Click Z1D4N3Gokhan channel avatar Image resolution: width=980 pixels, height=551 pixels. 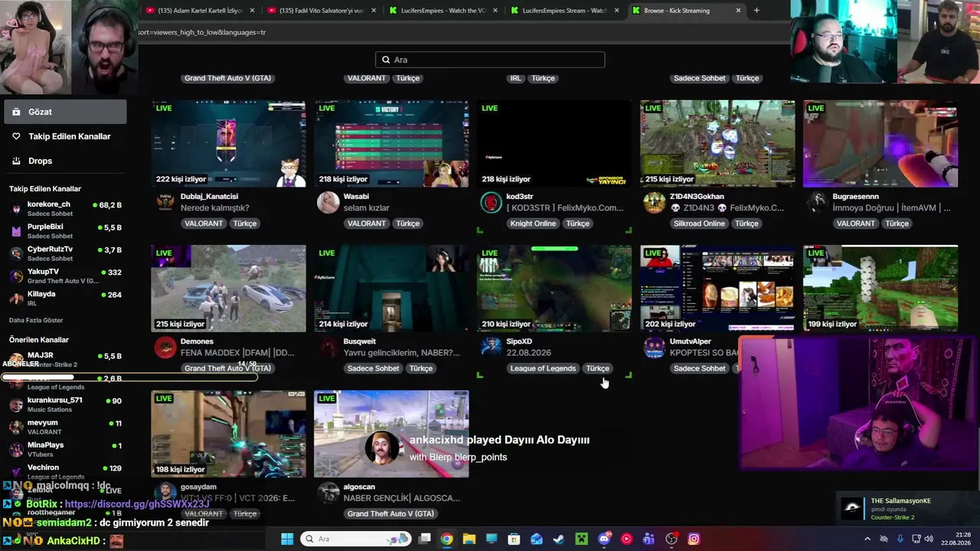pyautogui.click(x=655, y=202)
